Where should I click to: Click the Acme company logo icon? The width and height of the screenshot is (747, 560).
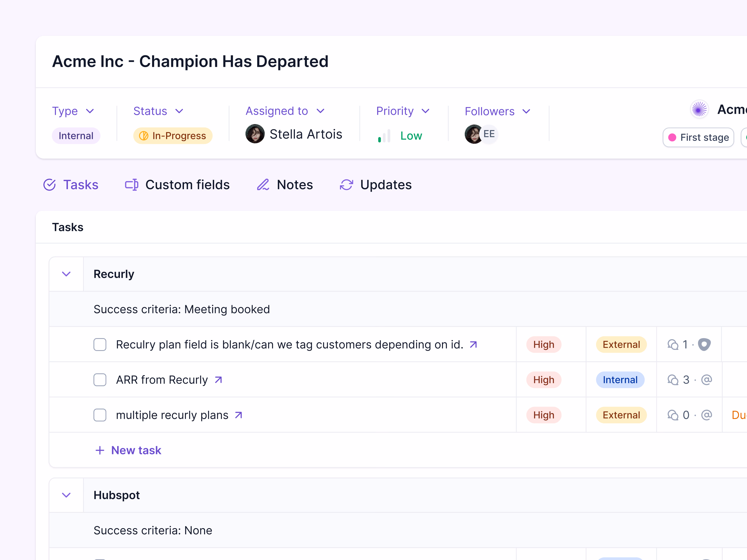click(x=699, y=109)
